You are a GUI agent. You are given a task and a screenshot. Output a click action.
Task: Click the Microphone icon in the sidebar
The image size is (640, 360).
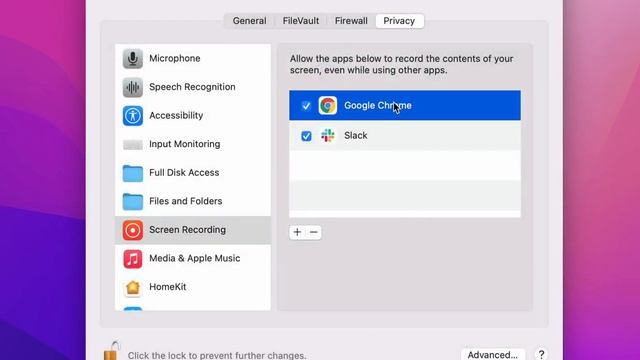coord(133,58)
